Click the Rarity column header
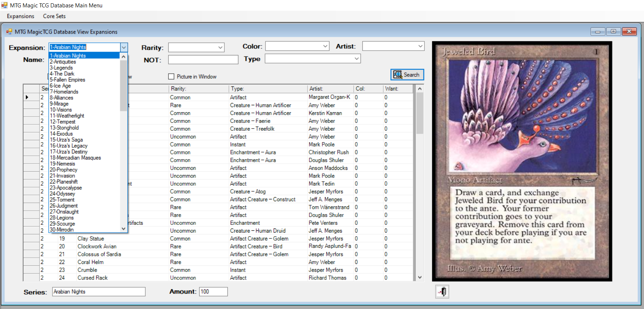This screenshot has height=309, width=644. coord(199,89)
